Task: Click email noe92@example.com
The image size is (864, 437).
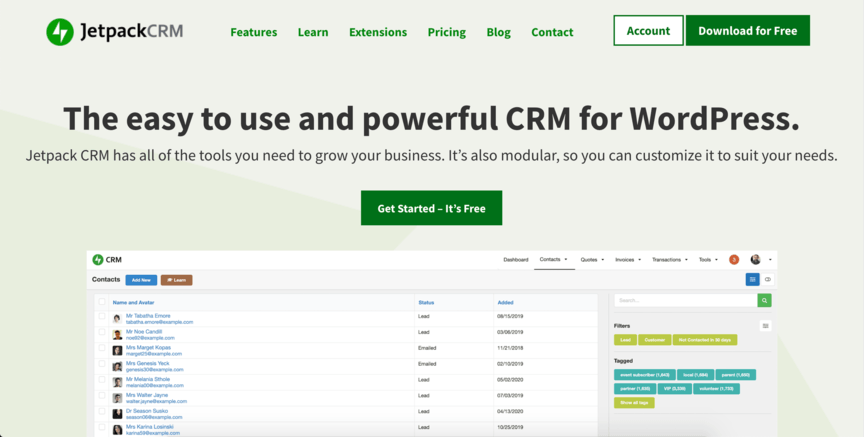Action: click(150, 338)
